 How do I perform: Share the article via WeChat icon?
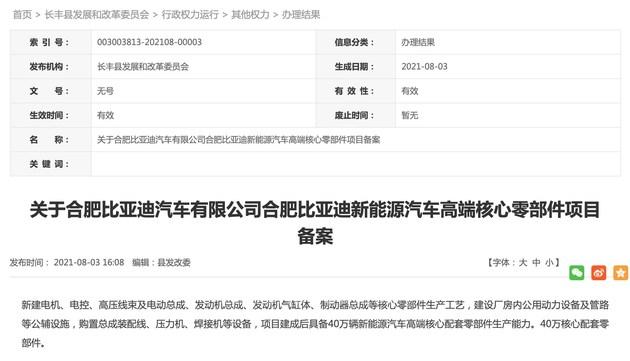click(577, 273)
